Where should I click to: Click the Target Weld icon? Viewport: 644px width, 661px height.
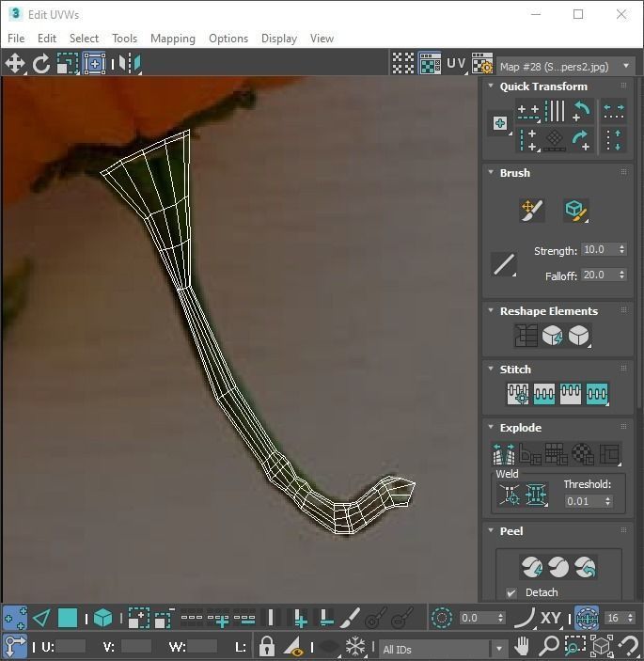click(x=510, y=494)
